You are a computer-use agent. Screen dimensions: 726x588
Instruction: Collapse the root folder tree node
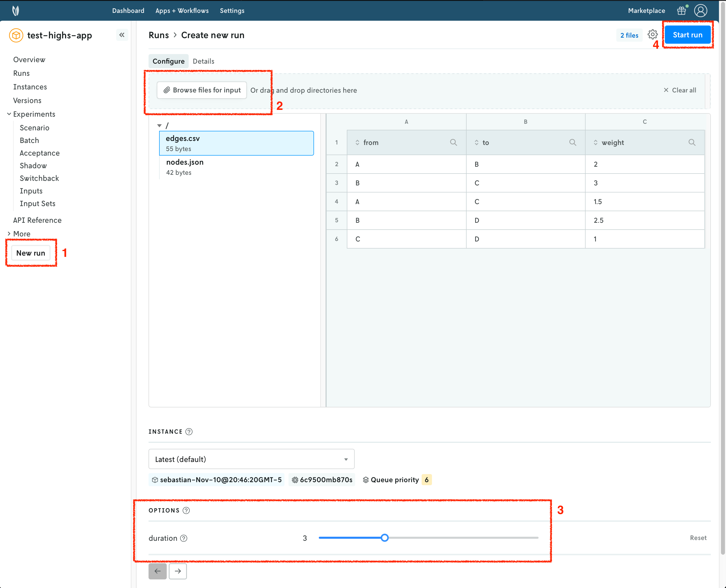point(159,126)
